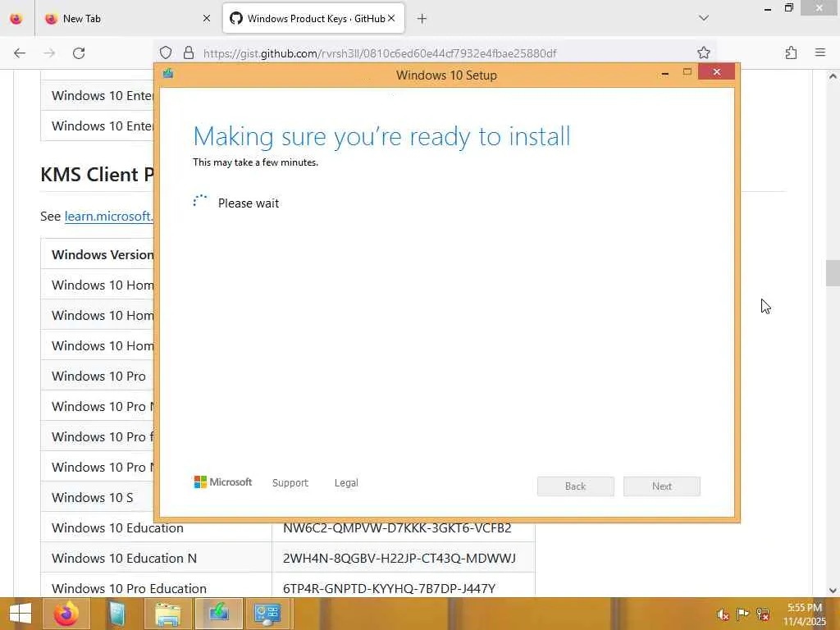The width and height of the screenshot is (840, 630).
Task: Switch to the New Tab tab
Action: 126,19
